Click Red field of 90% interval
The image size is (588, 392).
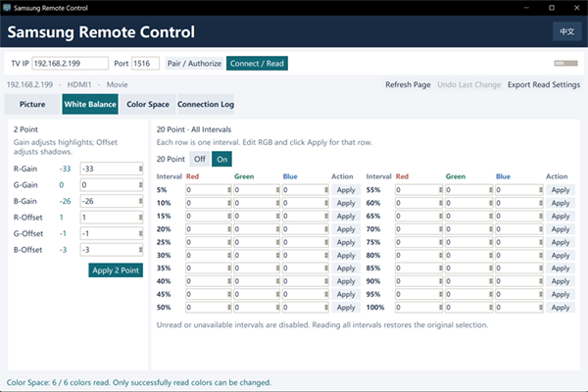pyautogui.click(x=419, y=281)
